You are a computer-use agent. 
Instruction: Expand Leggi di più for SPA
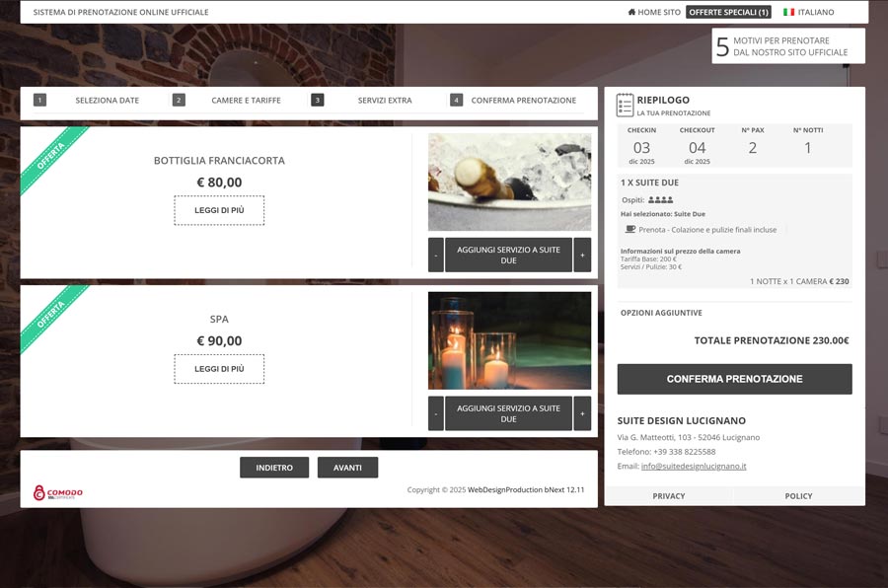[219, 368]
